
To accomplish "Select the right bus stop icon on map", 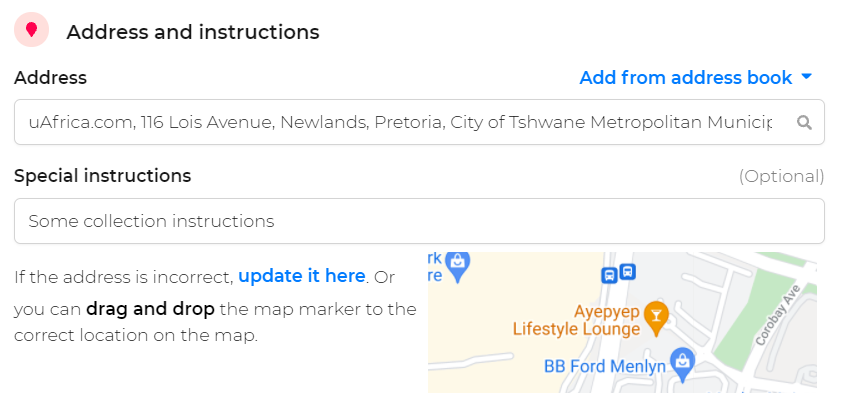I will click(628, 272).
